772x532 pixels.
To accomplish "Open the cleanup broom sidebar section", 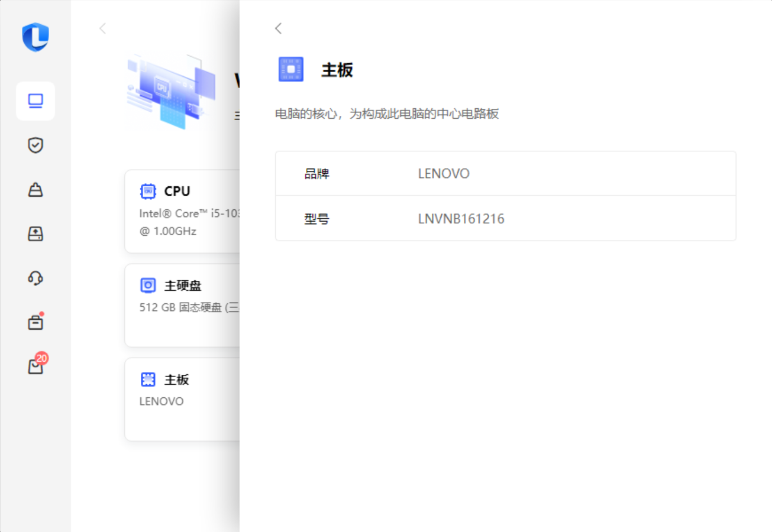I will tap(35, 190).
